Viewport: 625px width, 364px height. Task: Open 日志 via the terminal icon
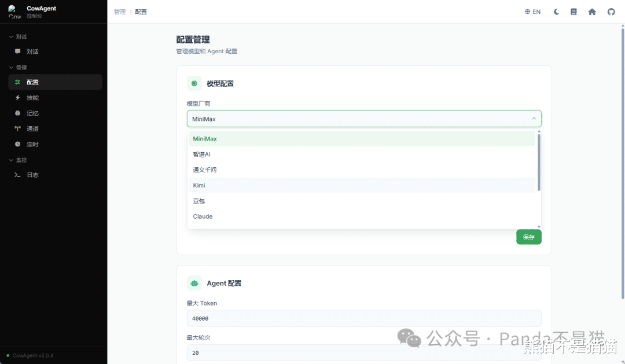coord(17,175)
